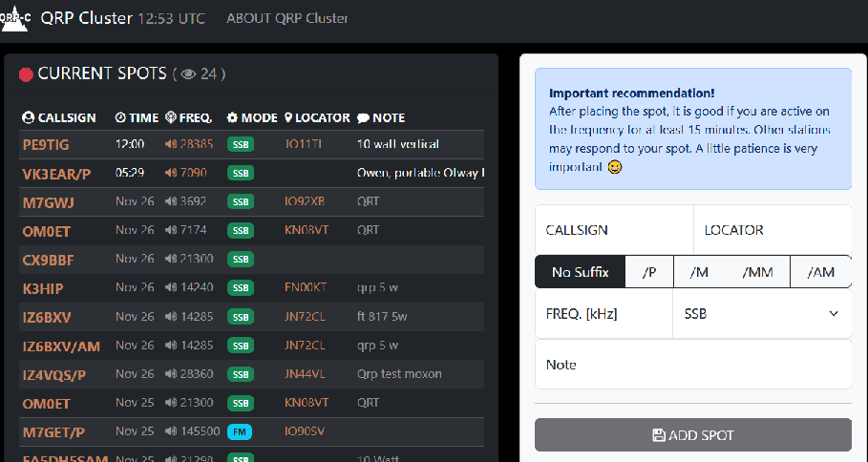Click the QRP Cluster title link
868x462 pixels.
point(86,18)
